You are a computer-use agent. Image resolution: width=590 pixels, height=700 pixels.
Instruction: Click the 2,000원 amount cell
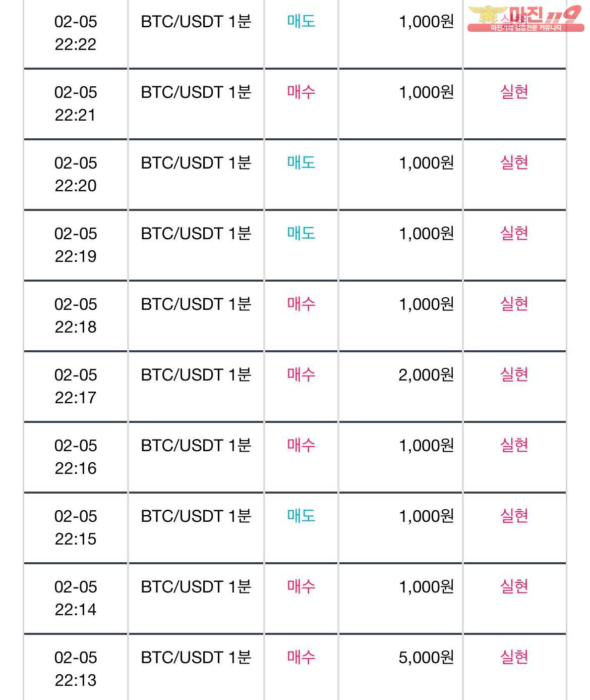coord(426,375)
